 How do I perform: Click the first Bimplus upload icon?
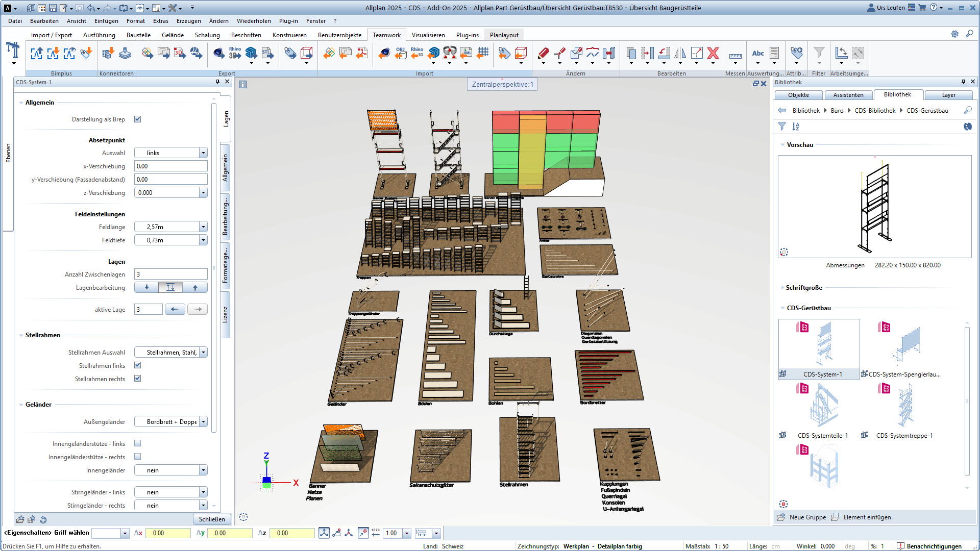[x=37, y=53]
